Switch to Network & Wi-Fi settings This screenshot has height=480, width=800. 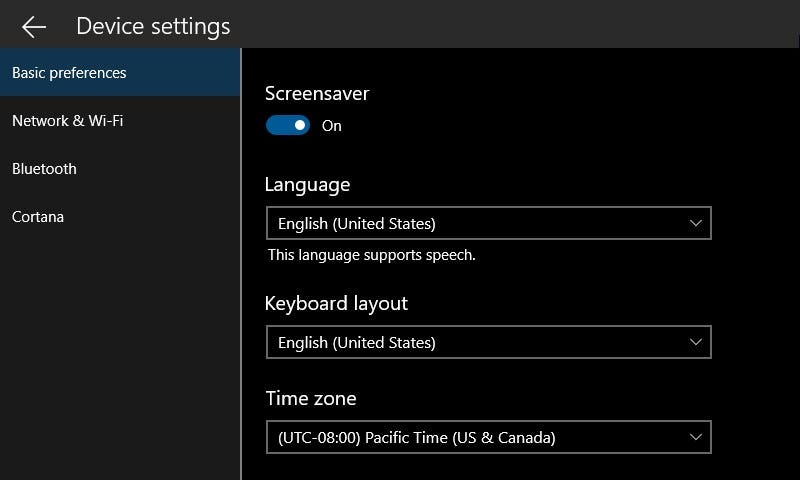[x=120, y=120]
